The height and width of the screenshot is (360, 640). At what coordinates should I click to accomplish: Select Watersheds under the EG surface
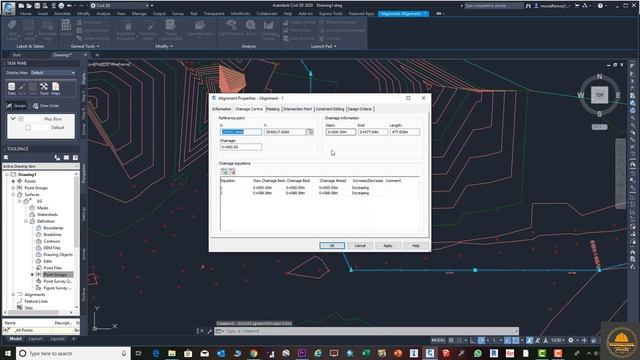[x=47, y=214]
